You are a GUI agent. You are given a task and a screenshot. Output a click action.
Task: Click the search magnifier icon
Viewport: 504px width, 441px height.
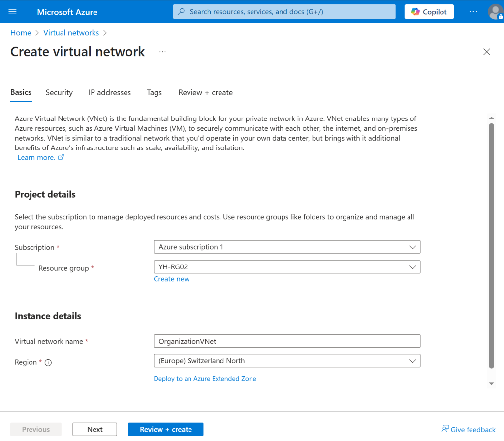click(181, 12)
